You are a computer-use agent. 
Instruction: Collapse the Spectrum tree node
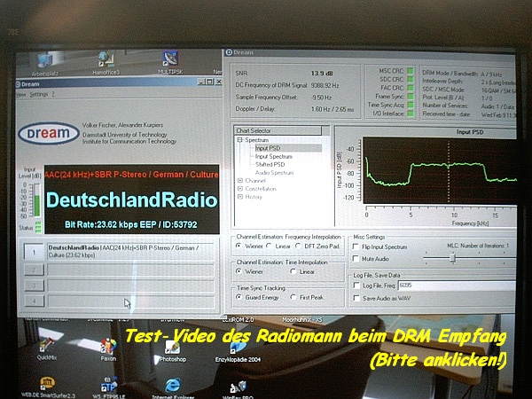[x=240, y=139]
